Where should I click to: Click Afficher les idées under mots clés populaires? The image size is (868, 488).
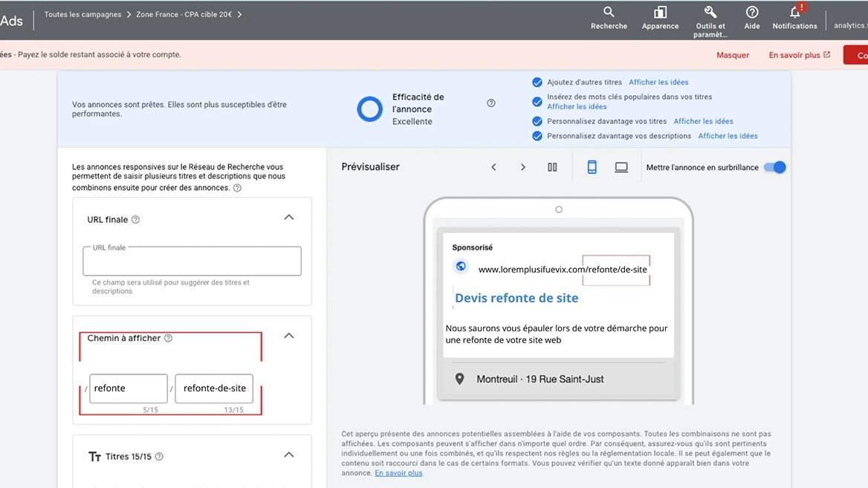pyautogui.click(x=577, y=106)
